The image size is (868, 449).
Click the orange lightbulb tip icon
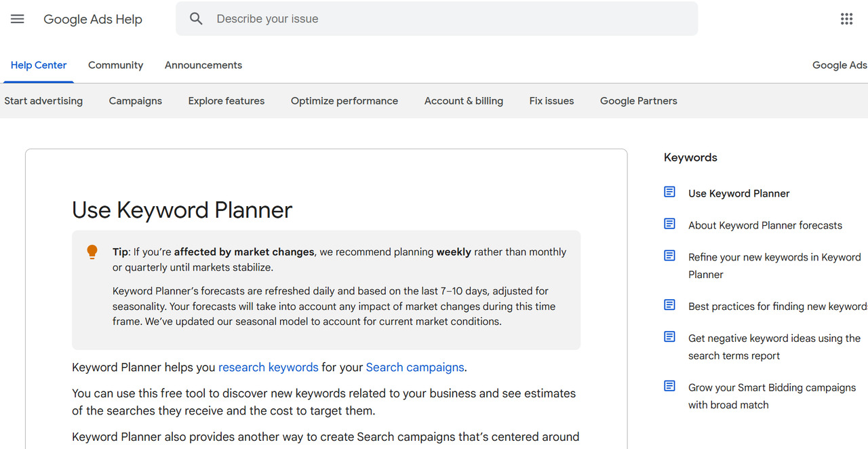pyautogui.click(x=92, y=252)
